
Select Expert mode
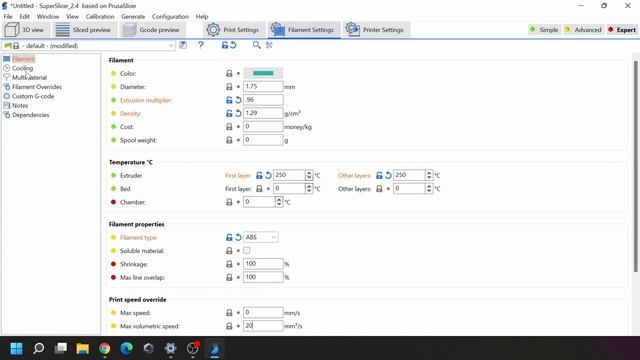622,30
